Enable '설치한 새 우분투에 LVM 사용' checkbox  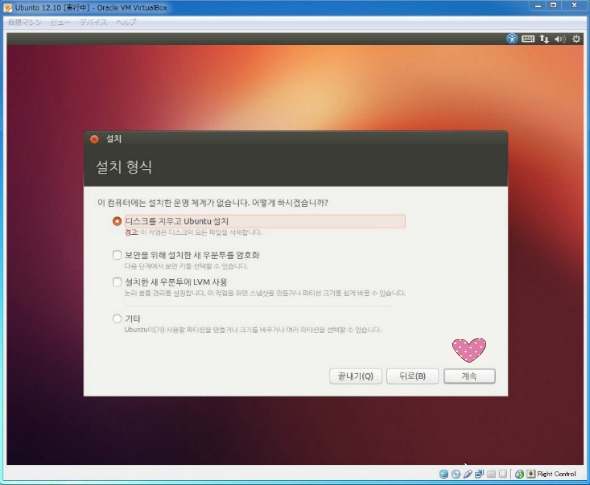tap(117, 282)
